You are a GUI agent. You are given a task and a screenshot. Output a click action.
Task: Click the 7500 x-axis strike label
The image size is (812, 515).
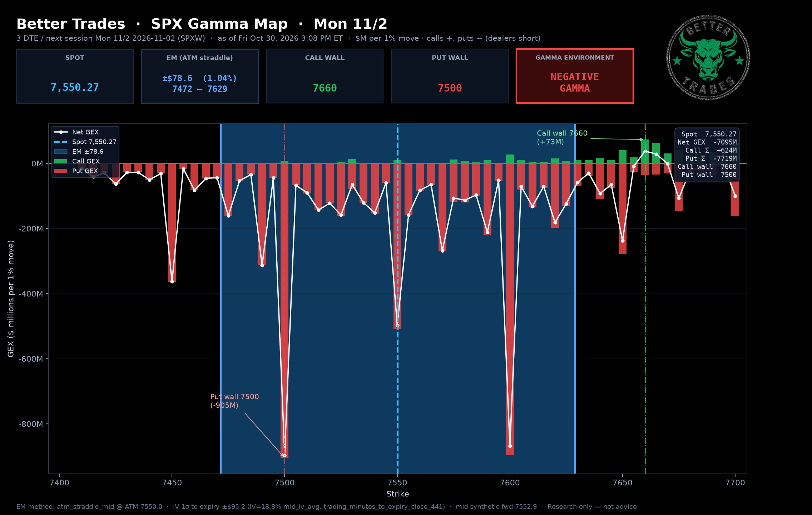click(x=284, y=482)
